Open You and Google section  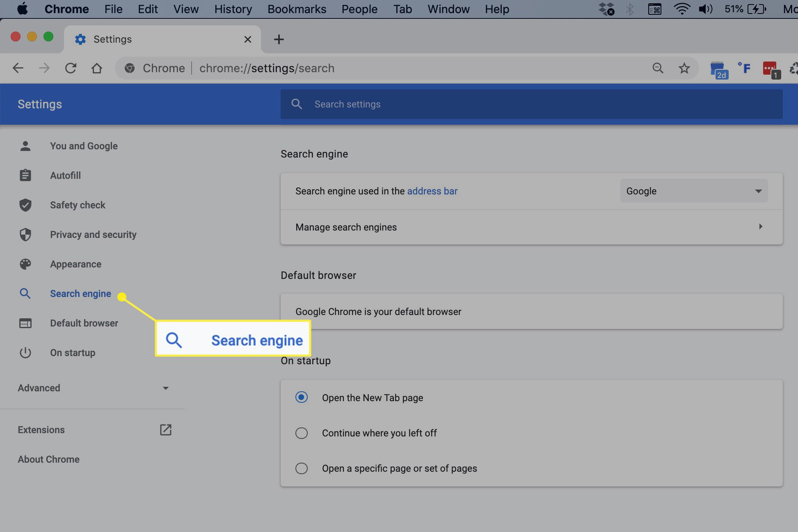tap(84, 146)
